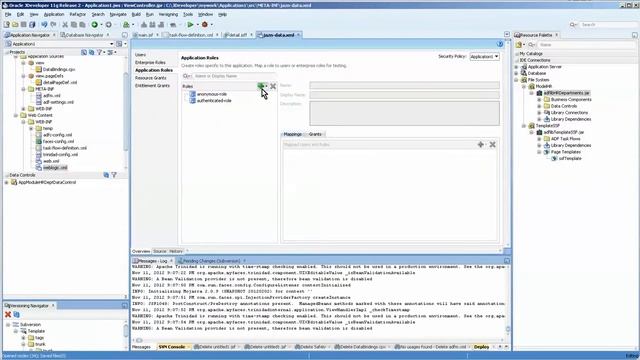Click the Save All toolbar icon

pos(32,25)
